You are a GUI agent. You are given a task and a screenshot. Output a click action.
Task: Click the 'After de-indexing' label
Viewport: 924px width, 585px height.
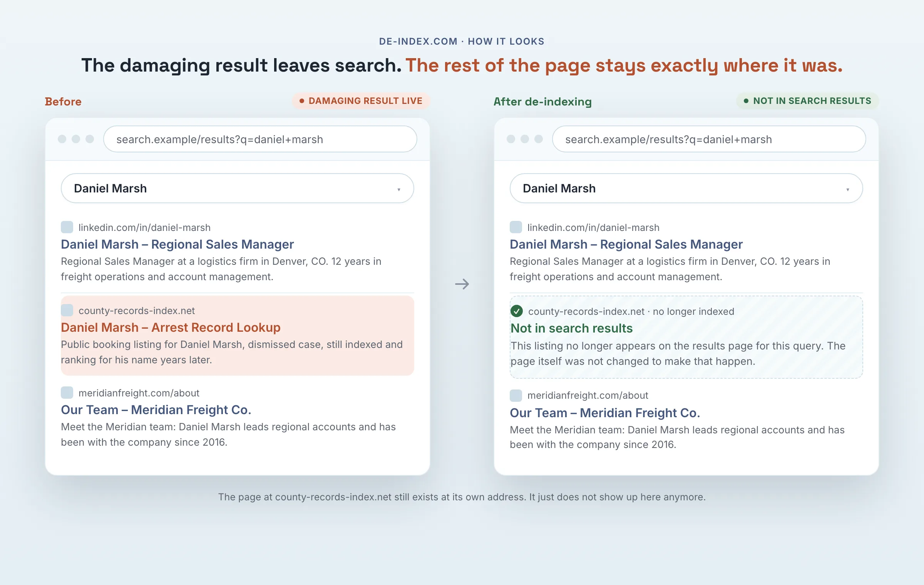(542, 102)
